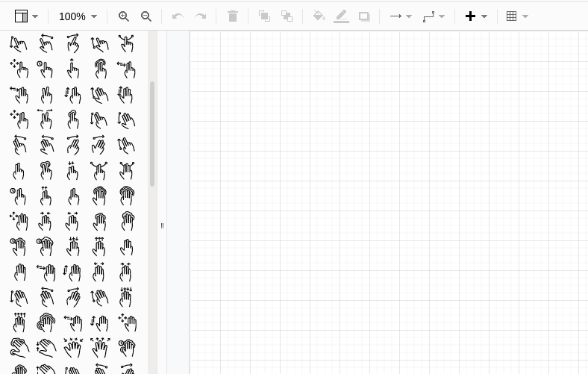The width and height of the screenshot is (588, 374).
Task: Open the 100% zoom level dropdown
Action: coord(78,16)
